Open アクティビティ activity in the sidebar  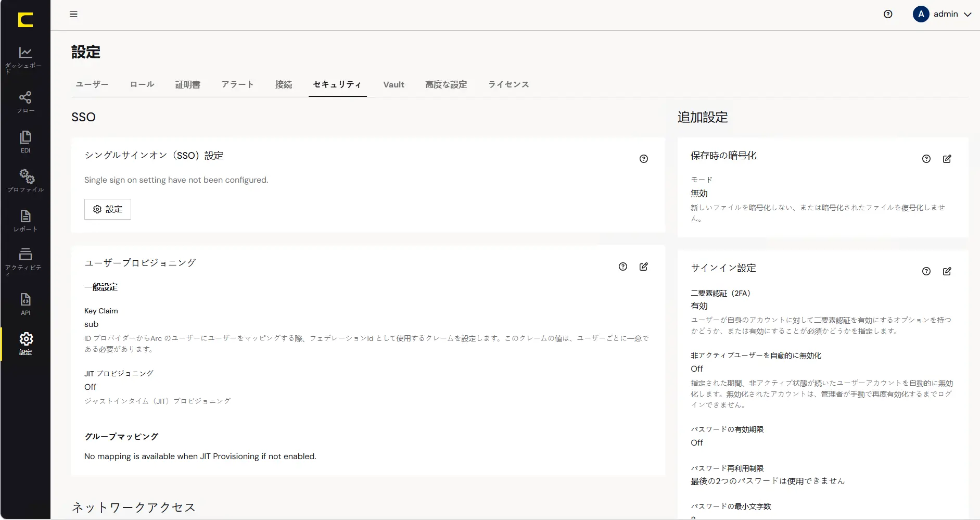click(25, 262)
